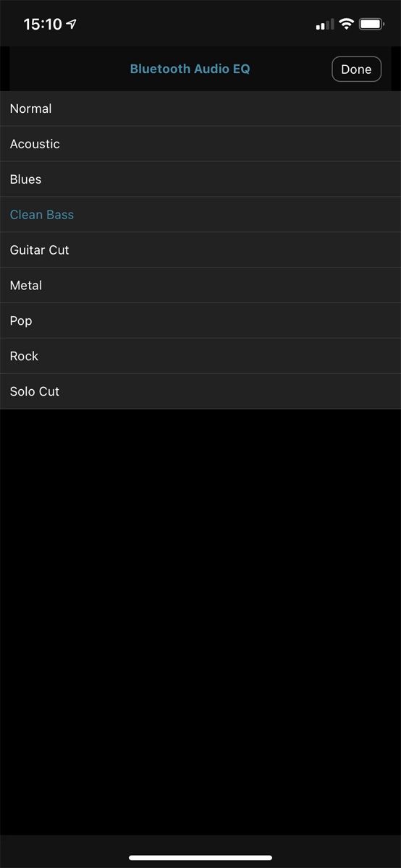Tap the Done button
Image resolution: width=401 pixels, height=868 pixels.
click(x=356, y=69)
